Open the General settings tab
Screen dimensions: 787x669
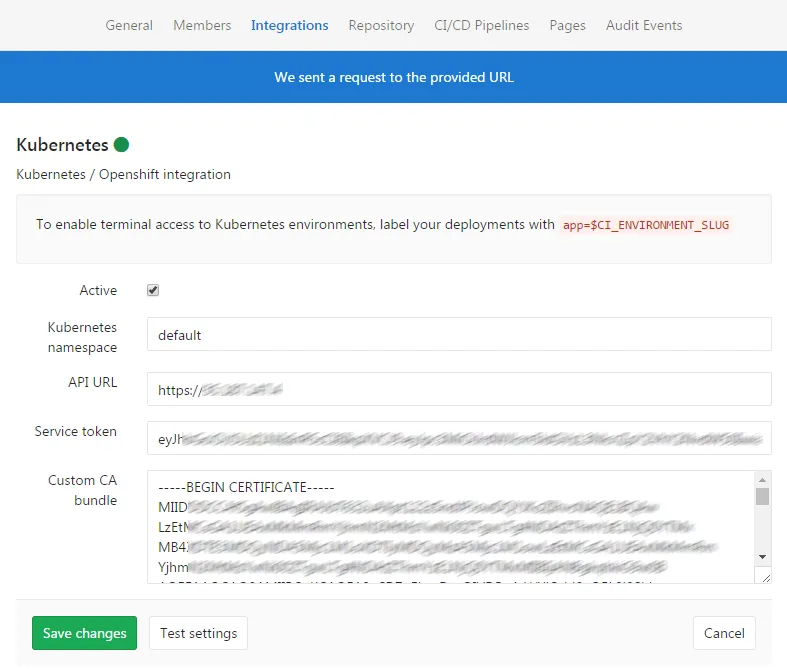[x=129, y=25]
